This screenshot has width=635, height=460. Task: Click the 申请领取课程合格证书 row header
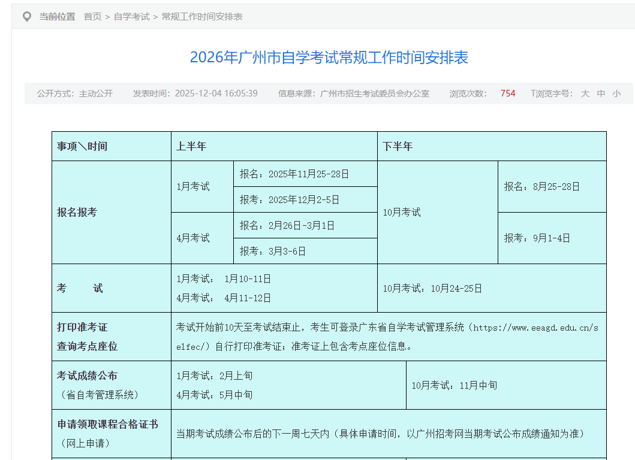click(x=107, y=424)
